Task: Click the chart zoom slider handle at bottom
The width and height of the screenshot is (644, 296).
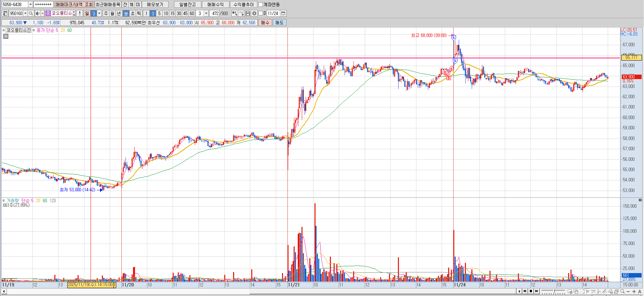Action: point(554,291)
